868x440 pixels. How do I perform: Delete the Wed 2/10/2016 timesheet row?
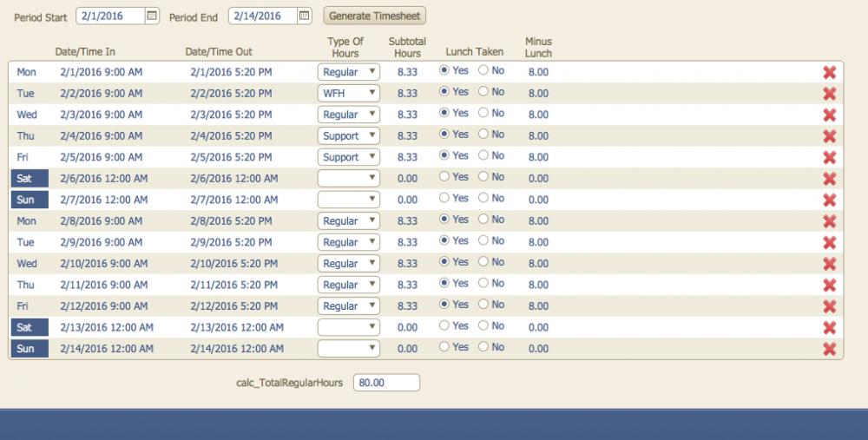click(829, 264)
